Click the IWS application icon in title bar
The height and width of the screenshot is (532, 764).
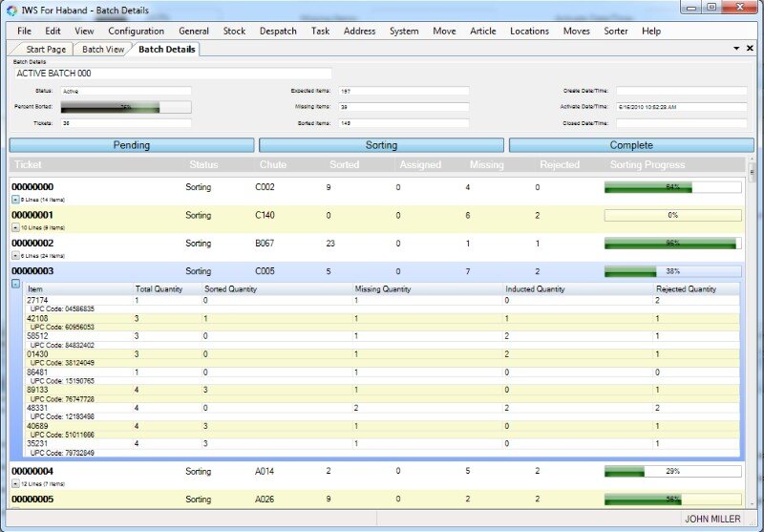point(10,10)
